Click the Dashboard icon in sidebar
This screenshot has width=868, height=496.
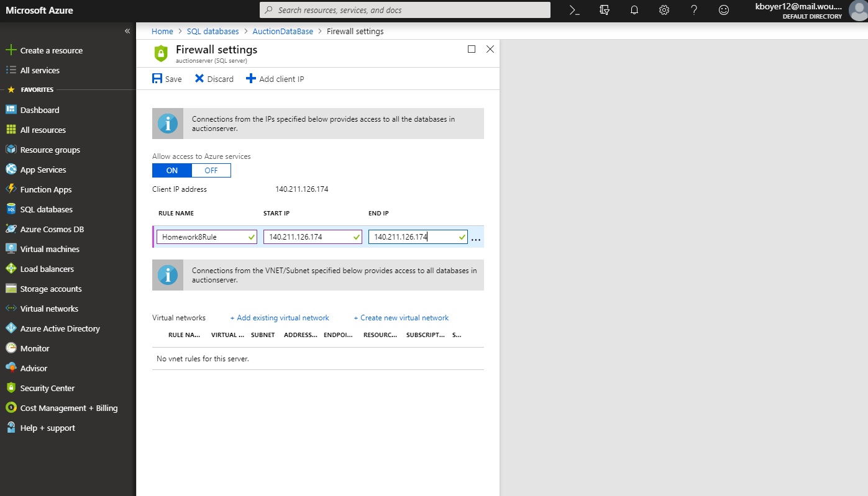pyautogui.click(x=11, y=110)
